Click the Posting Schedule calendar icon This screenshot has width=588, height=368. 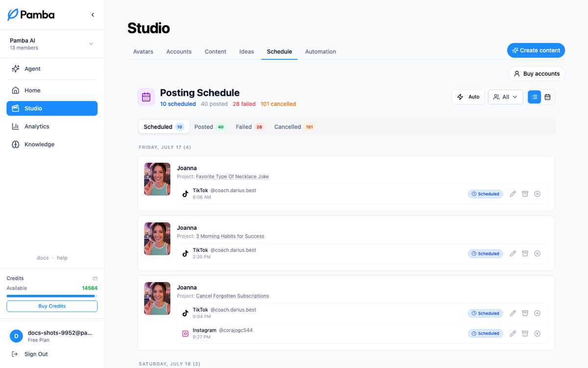tap(146, 97)
